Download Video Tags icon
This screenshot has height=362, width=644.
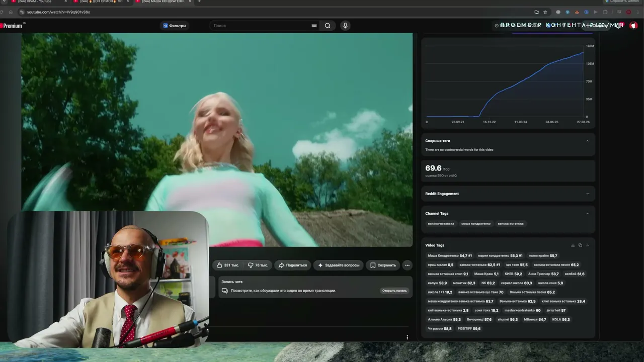click(x=573, y=245)
